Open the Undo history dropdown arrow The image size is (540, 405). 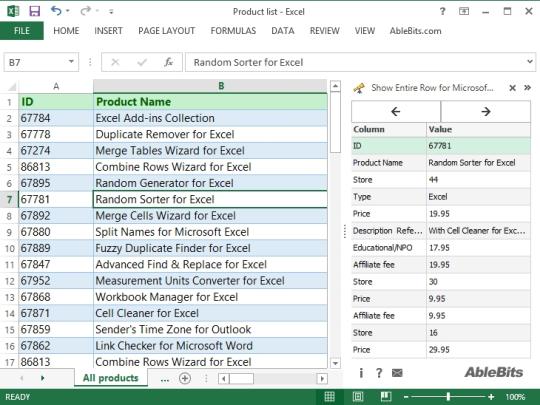68,11
